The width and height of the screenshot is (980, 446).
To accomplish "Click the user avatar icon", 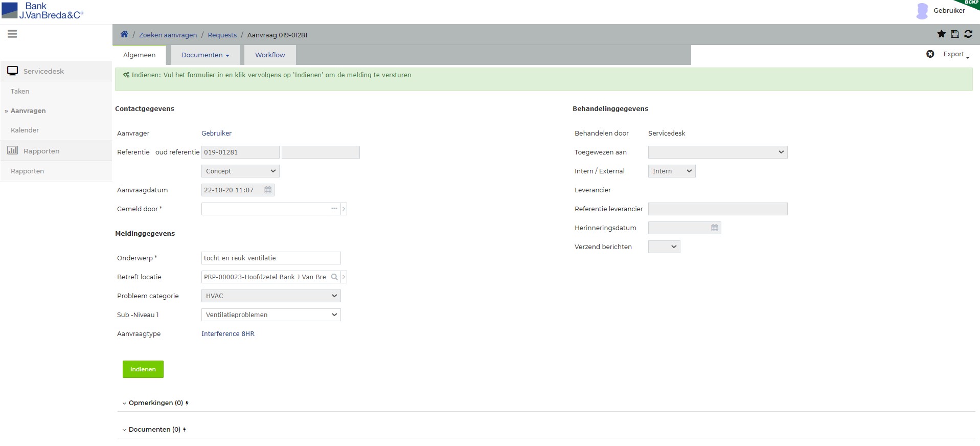I will (x=922, y=11).
